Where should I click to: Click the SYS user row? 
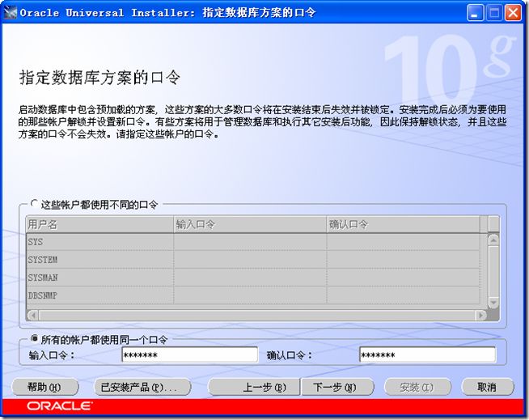coord(253,242)
